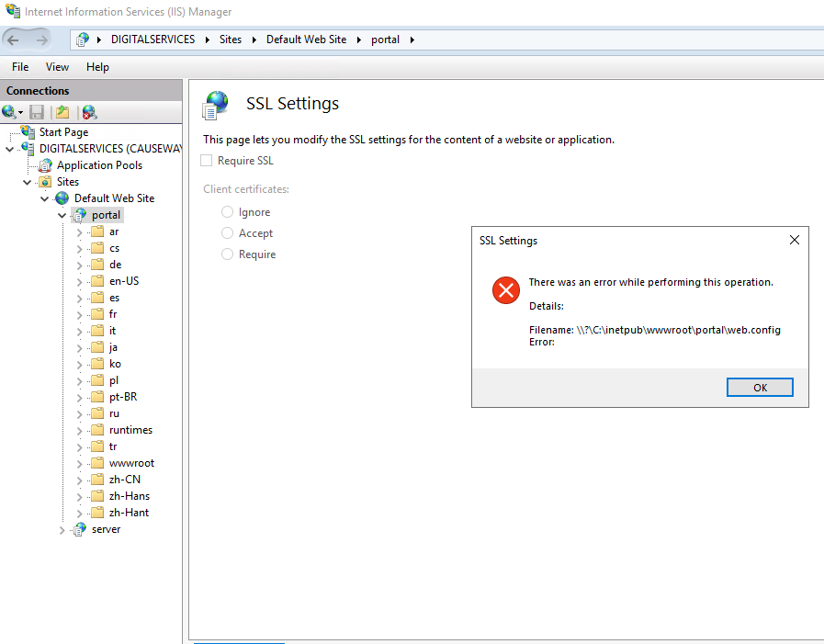Click the Connections panel header
This screenshot has height=644, width=824.
point(92,90)
